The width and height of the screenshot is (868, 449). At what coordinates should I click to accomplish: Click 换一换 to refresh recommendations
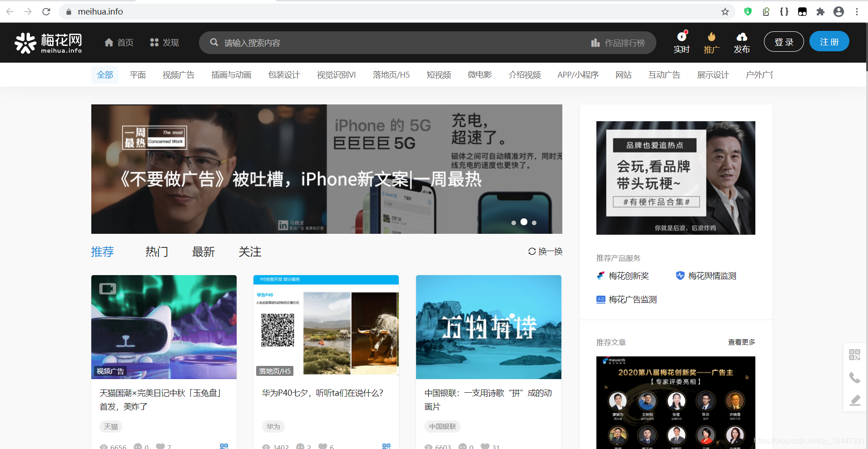(545, 252)
